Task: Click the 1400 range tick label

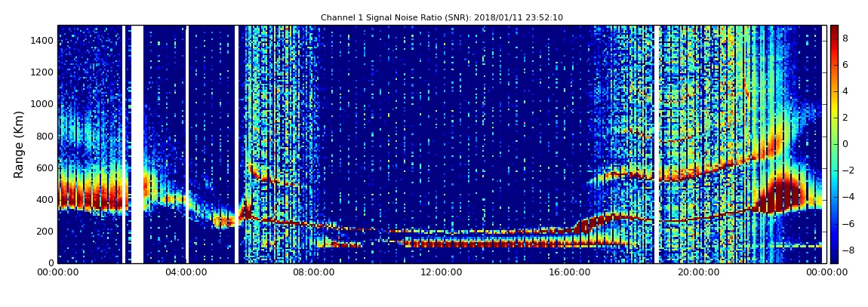Action: (x=43, y=41)
